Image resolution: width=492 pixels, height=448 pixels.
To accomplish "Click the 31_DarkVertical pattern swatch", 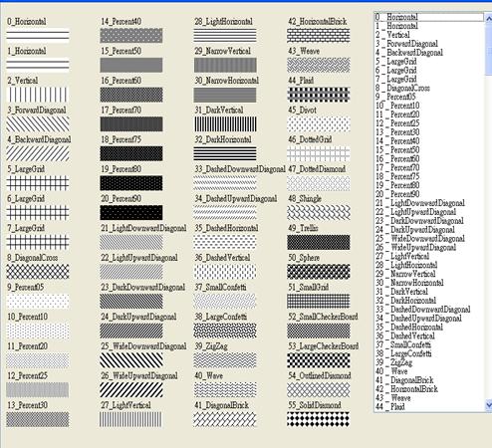I will coord(225,124).
